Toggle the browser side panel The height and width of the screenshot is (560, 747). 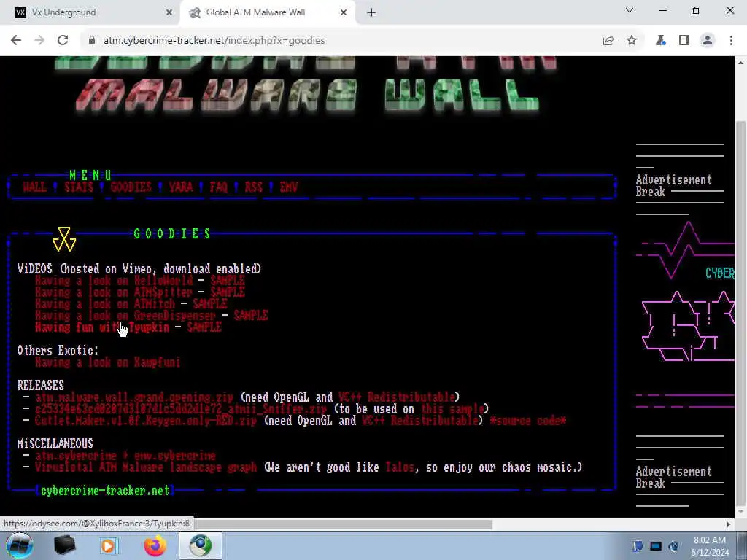[684, 41]
